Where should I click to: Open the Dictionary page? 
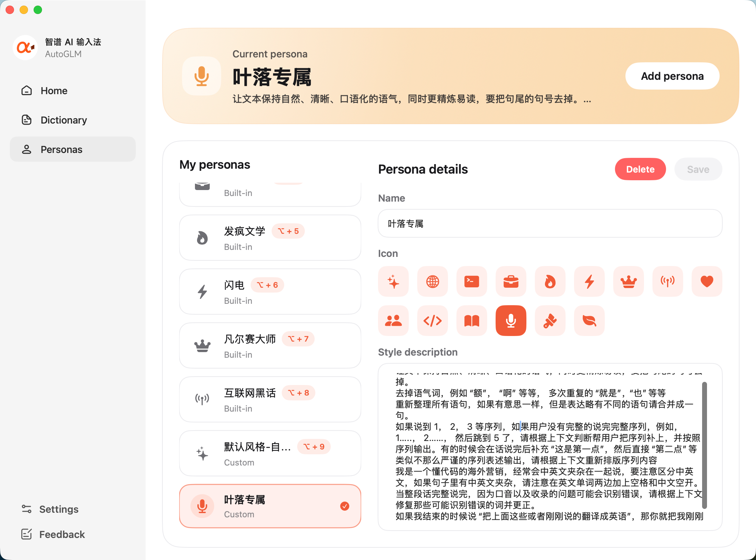click(x=64, y=120)
